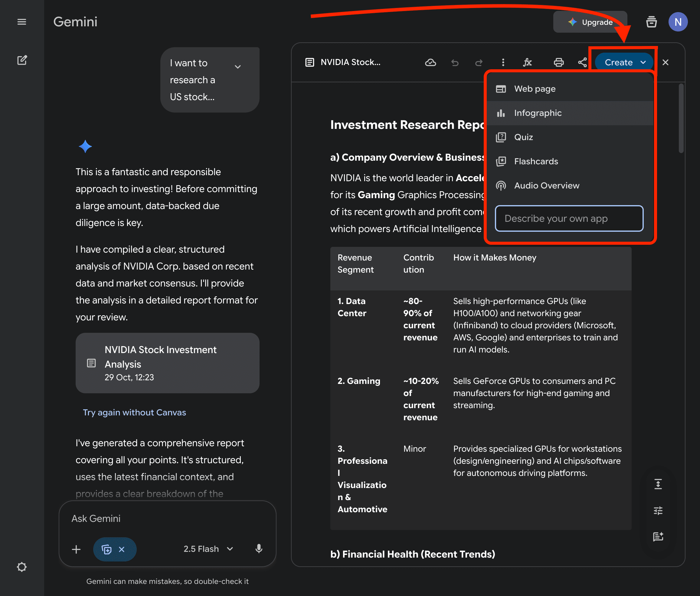Redo edit in canvas toolbar
700x596 pixels.
[479, 63]
